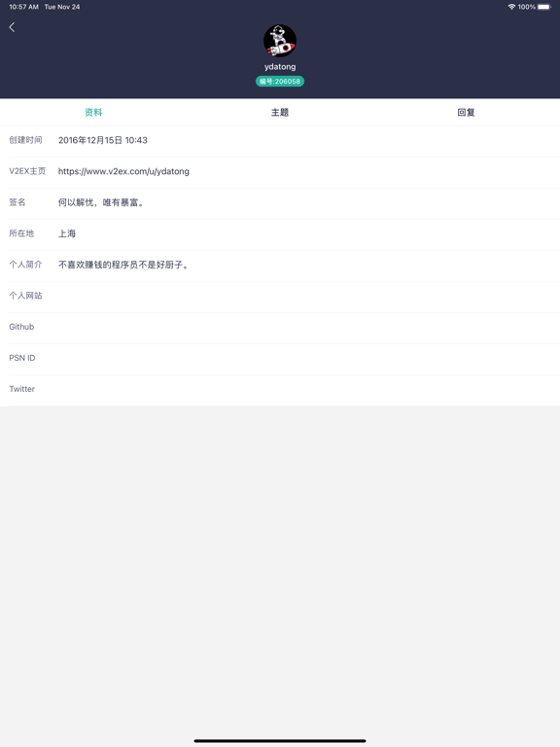
Task: Tap the back arrow icon
Action: click(x=12, y=27)
